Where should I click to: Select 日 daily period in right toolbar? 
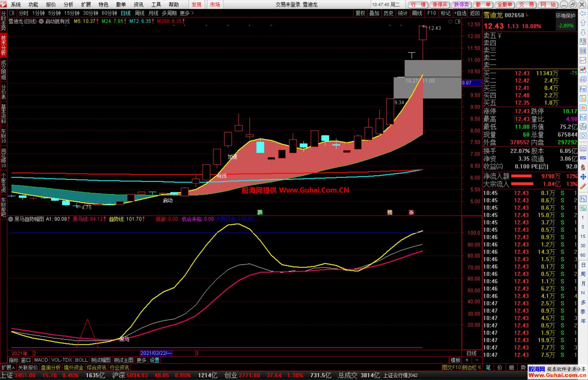coord(583,265)
